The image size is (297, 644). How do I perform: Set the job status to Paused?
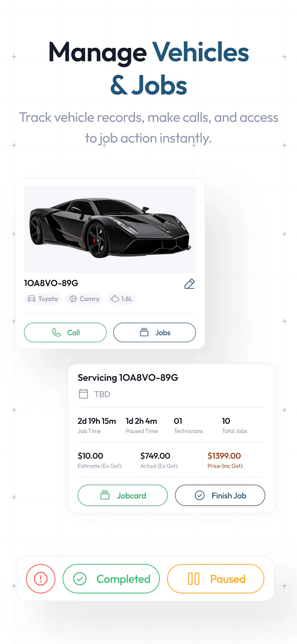216,579
